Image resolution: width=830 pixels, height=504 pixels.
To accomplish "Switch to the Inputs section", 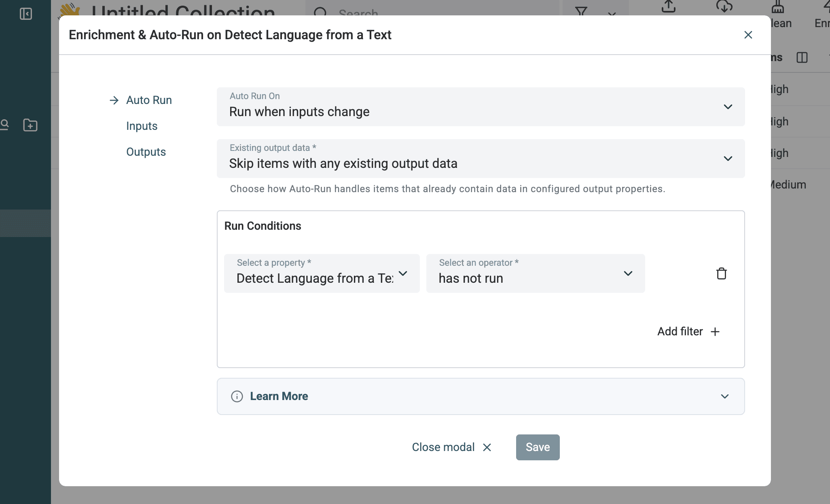I will [142, 126].
